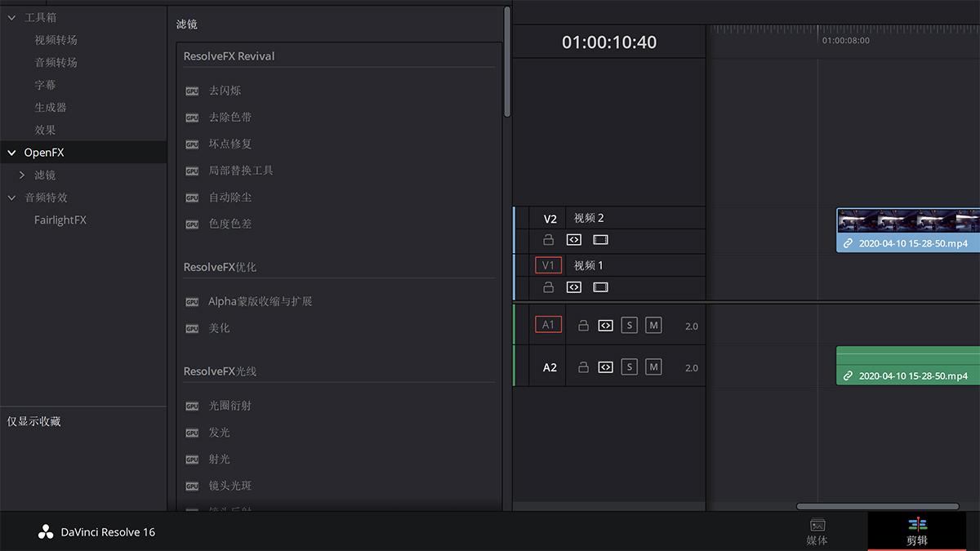Select the A1 audio destination control
The image size is (980, 551).
[x=548, y=324]
